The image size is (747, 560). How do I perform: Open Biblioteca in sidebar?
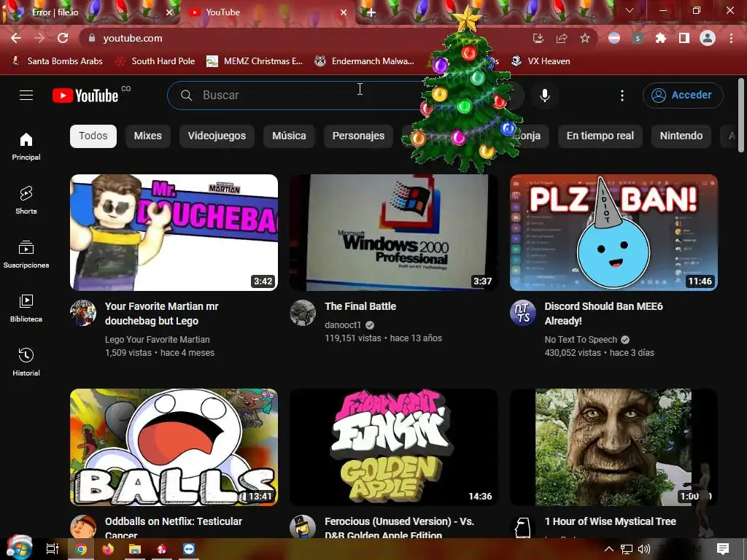pos(26,308)
